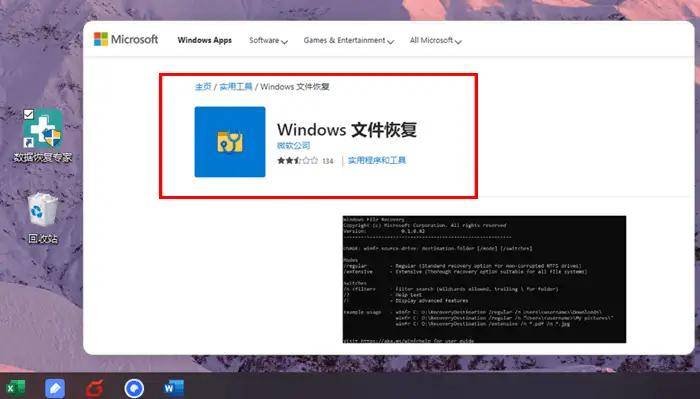
Task: Launch Excel from the taskbar
Action: coord(16,388)
